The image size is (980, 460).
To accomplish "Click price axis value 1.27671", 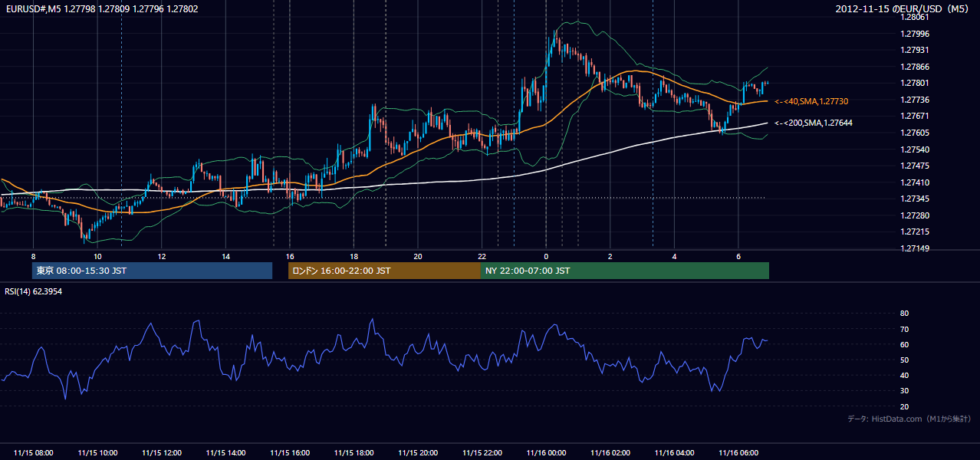I will (x=915, y=116).
